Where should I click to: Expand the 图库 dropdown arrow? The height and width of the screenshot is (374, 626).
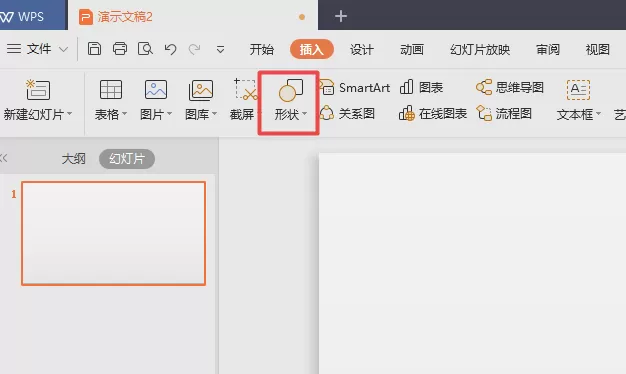click(215, 114)
